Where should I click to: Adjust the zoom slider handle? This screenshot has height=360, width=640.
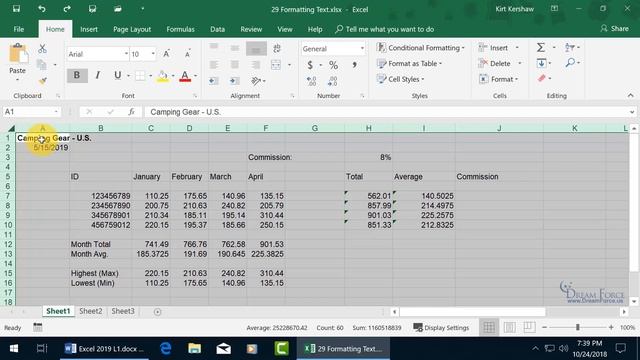tap(578, 327)
